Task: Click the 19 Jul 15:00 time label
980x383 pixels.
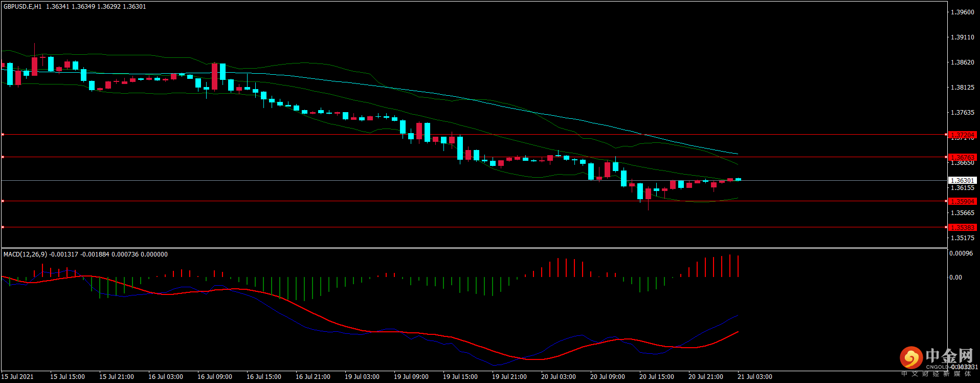Action: (x=460, y=377)
